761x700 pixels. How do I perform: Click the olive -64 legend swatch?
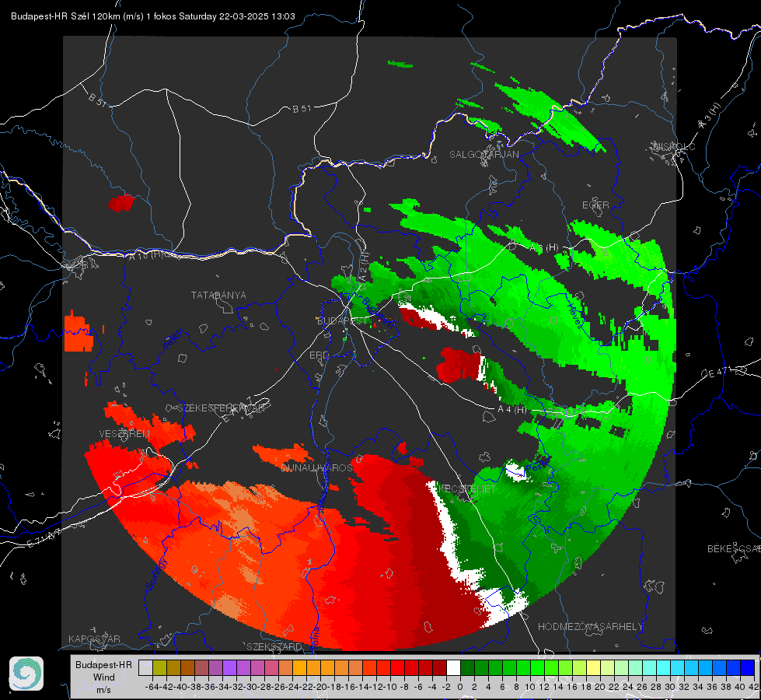[159, 668]
